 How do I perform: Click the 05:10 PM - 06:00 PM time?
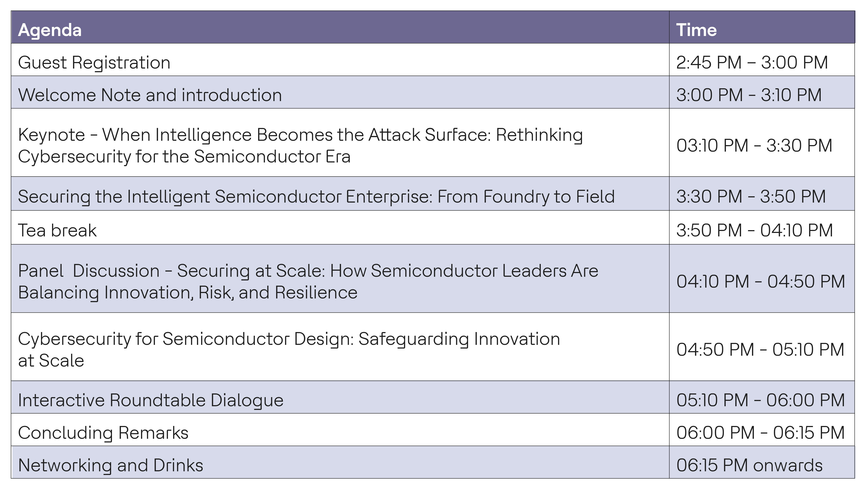(x=761, y=400)
